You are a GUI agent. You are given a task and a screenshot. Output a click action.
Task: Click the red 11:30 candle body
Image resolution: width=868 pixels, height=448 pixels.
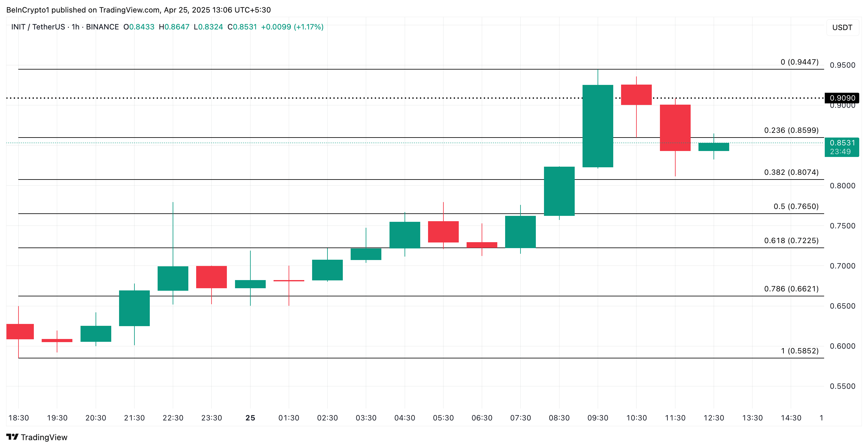[x=675, y=128]
